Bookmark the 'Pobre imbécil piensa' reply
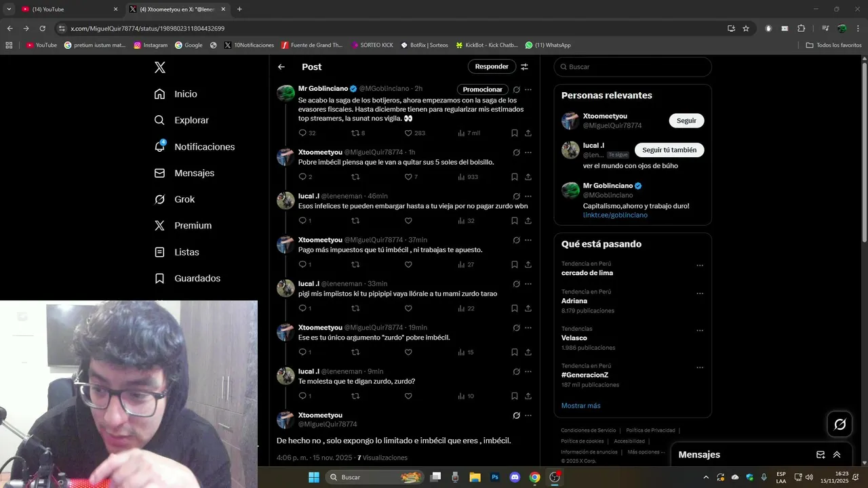Image resolution: width=868 pixels, height=488 pixels. tap(515, 177)
